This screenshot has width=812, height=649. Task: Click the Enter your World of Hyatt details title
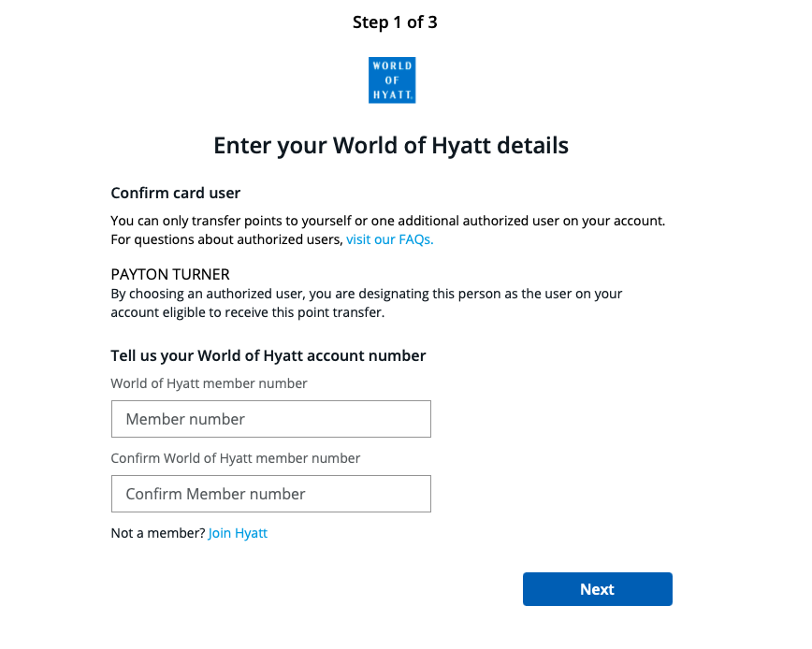[391, 145]
